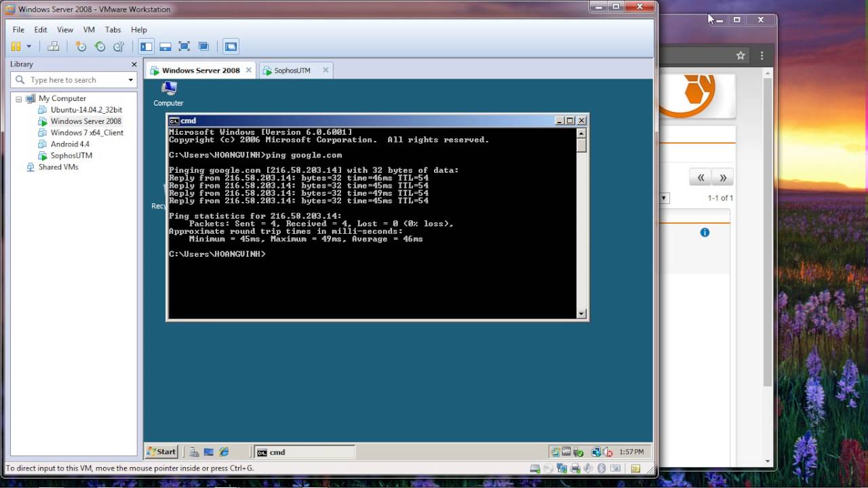Click the guest clock showing 1:57 PM
The width and height of the screenshot is (868, 488).
(631, 452)
